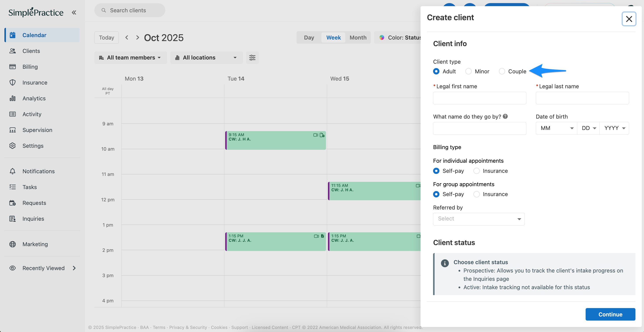Open calendar filter settings icon

(x=252, y=58)
